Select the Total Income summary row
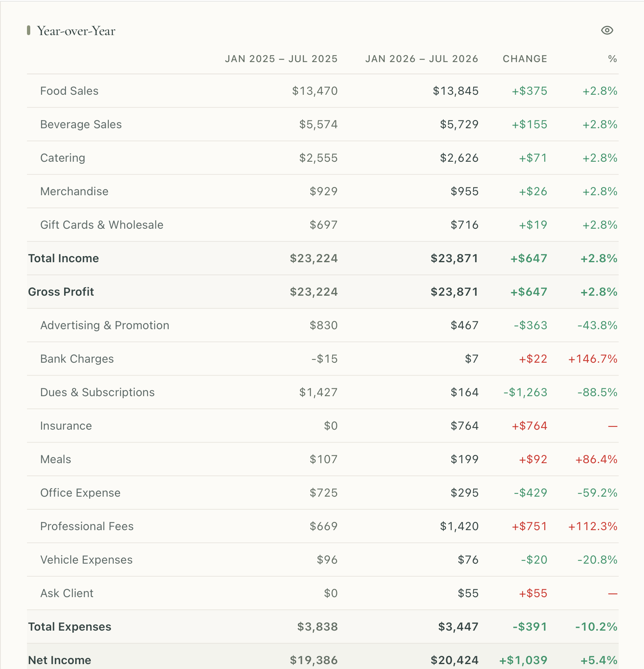The width and height of the screenshot is (644, 669). 323,258
